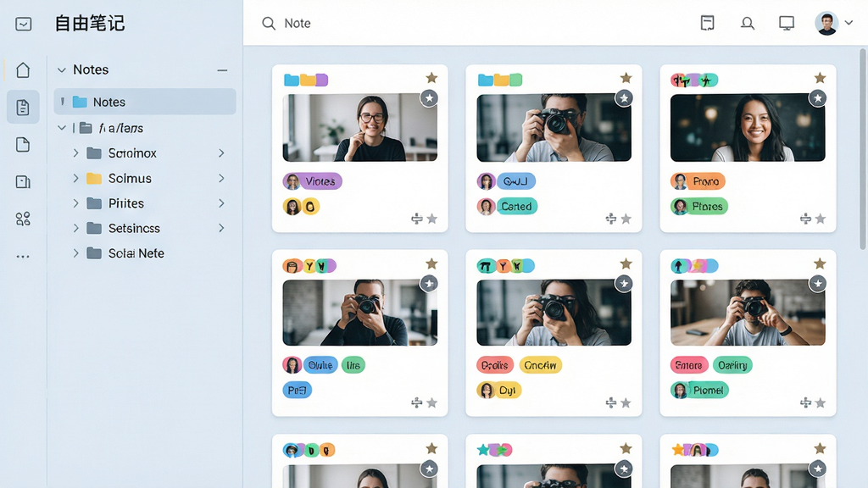Viewport: 868px width, 488px height.
Task: Toggle favorite star on Violes card corner
Action: pos(431,78)
